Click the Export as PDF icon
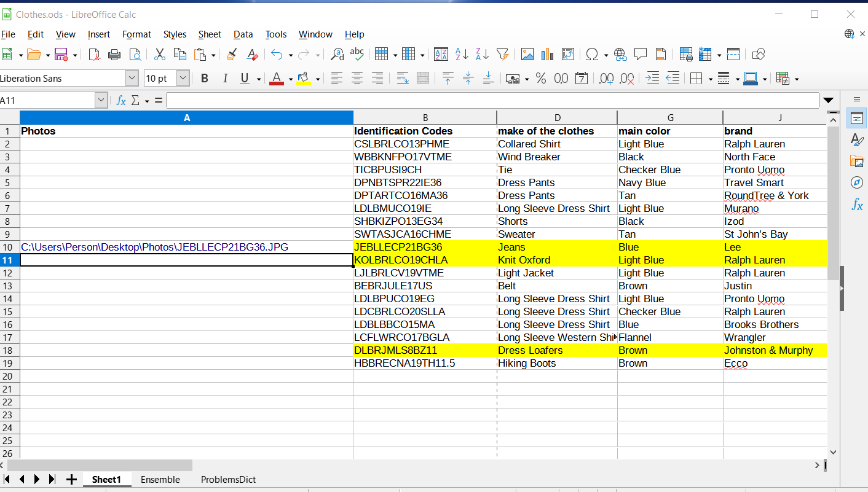Image resolution: width=868 pixels, height=492 pixels. (x=94, y=54)
